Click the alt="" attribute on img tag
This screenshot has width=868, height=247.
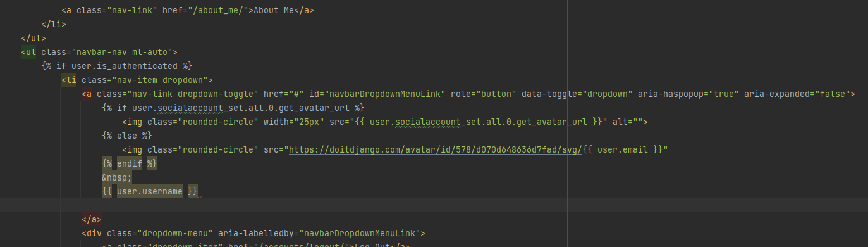627,122
